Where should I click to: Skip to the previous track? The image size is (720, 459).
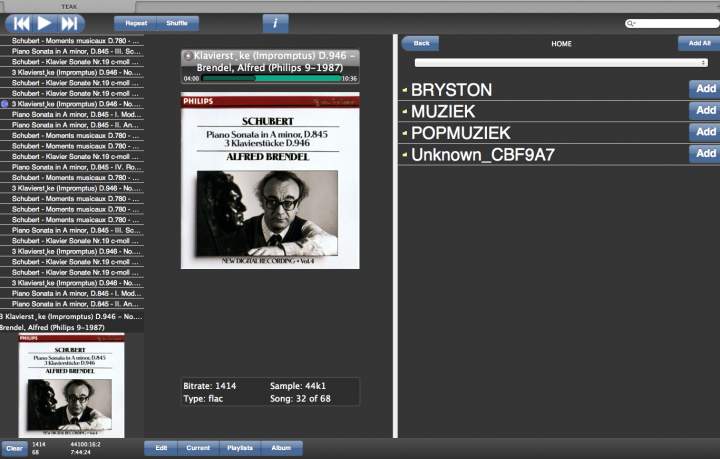(x=21, y=23)
